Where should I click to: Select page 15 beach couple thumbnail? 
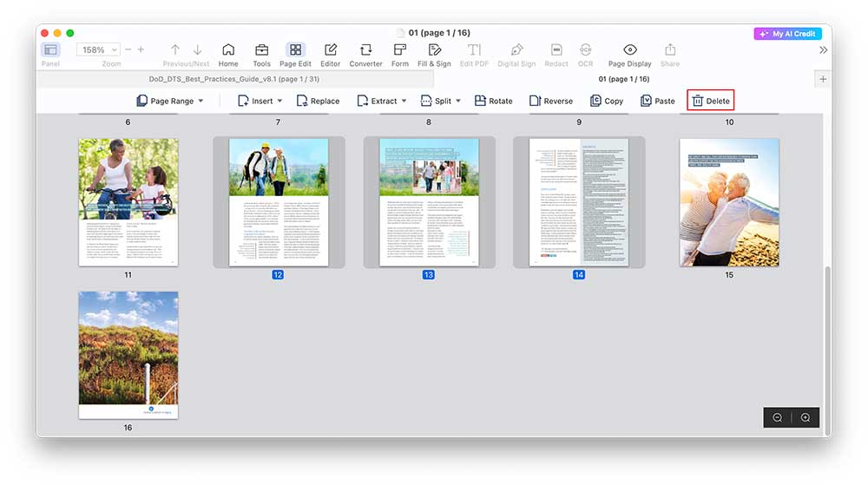click(730, 202)
